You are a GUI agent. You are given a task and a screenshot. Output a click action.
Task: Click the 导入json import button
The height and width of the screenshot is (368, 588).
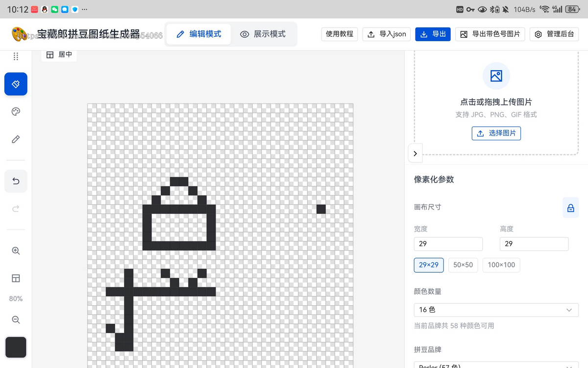point(387,34)
